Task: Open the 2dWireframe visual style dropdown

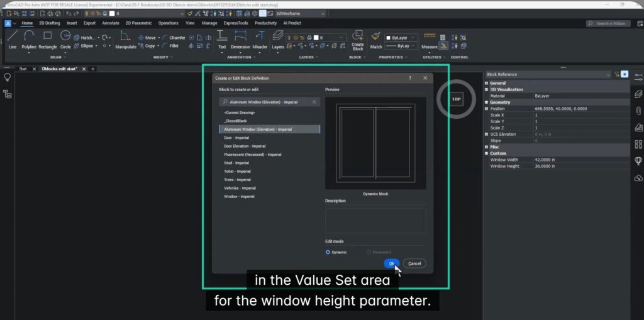Action: 301,14
